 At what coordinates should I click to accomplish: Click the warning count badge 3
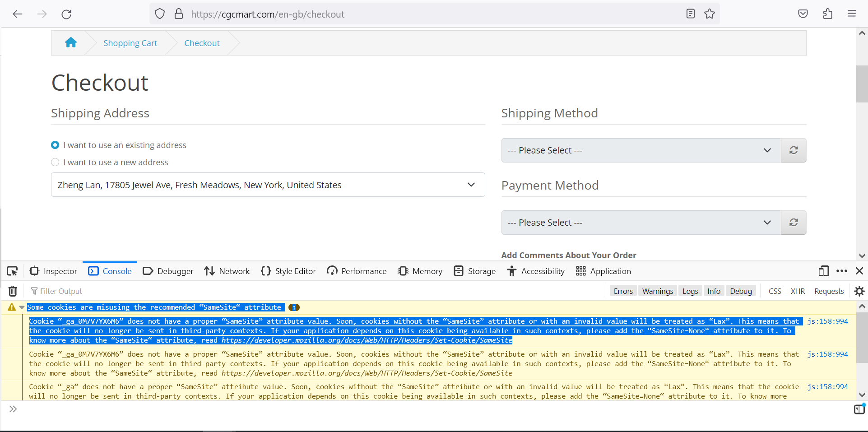pyautogui.click(x=294, y=307)
